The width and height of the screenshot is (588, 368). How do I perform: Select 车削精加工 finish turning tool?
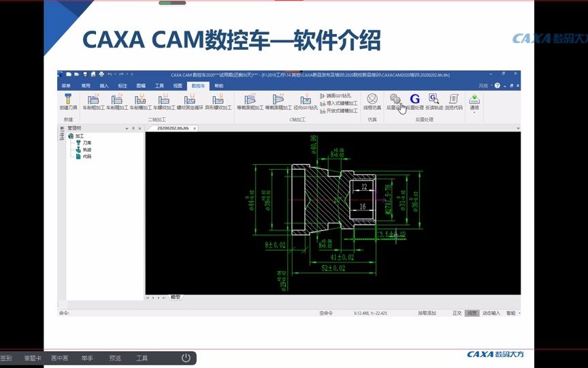click(x=117, y=102)
